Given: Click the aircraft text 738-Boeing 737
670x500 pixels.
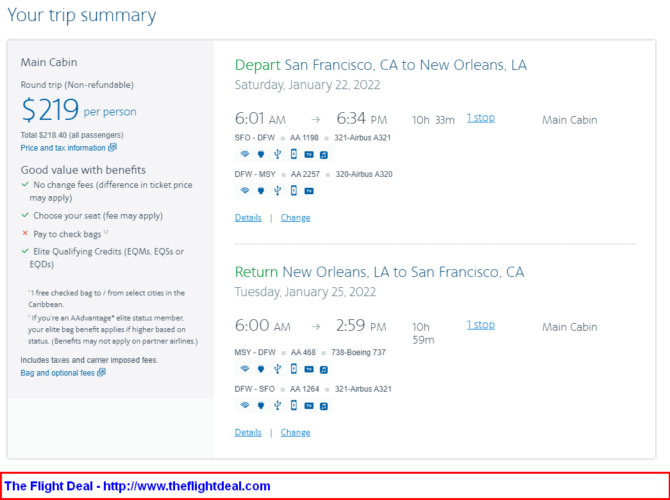Looking at the screenshot, I should tap(358, 353).
